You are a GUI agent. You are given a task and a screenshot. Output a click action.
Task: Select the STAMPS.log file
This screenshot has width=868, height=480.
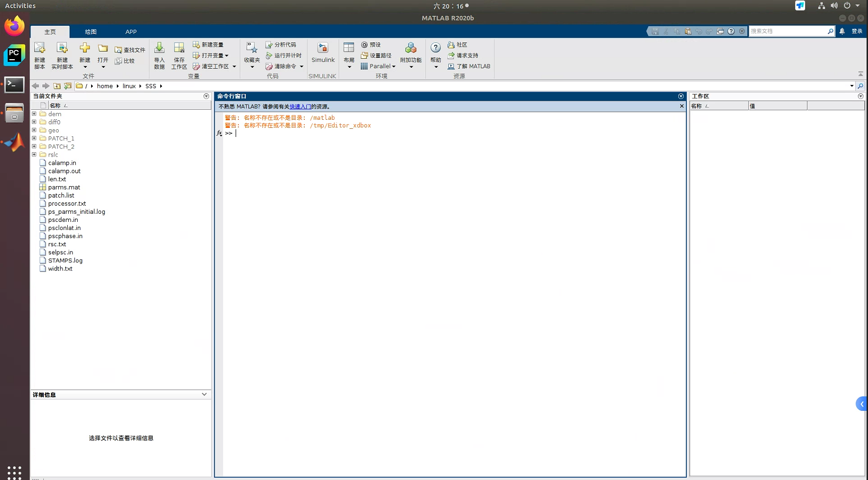pos(65,261)
